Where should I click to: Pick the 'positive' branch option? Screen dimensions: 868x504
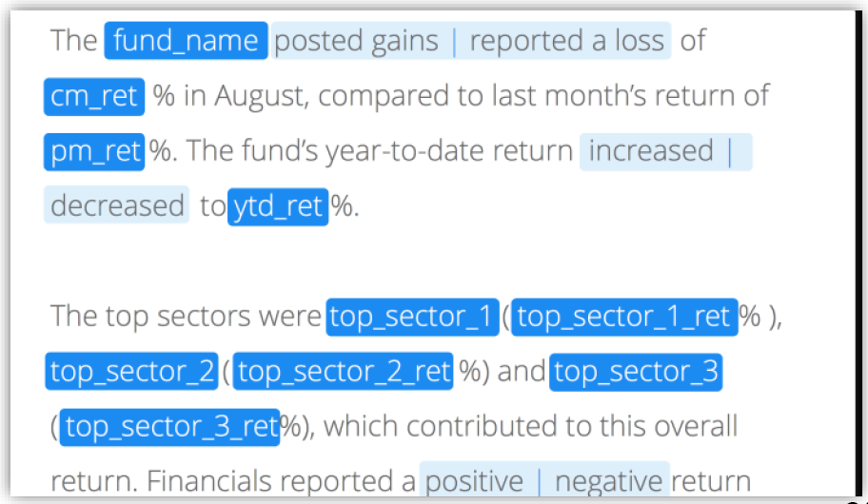tap(474, 481)
